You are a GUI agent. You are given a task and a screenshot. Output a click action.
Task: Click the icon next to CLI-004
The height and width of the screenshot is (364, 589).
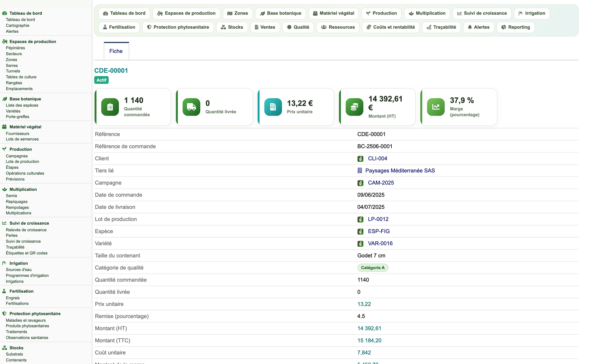360,159
